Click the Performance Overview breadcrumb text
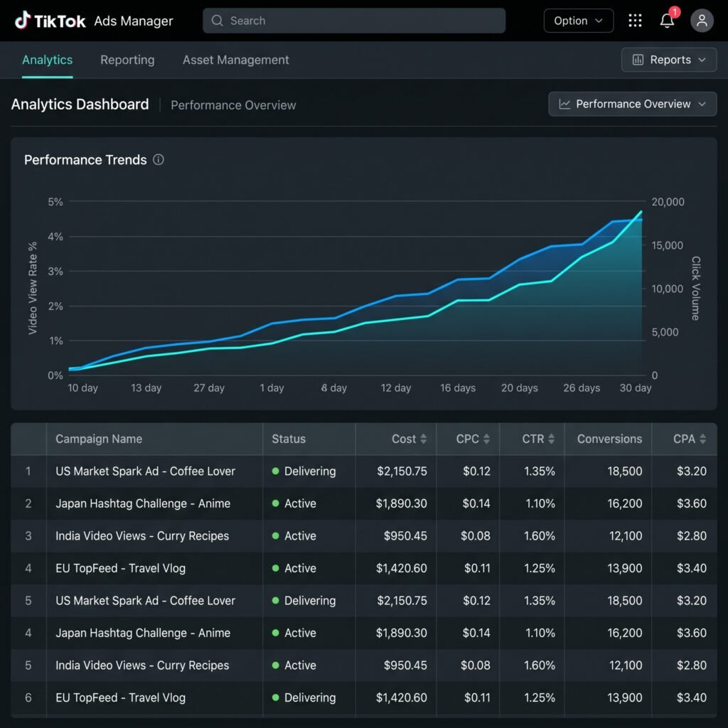The width and height of the screenshot is (728, 728). [x=233, y=105]
